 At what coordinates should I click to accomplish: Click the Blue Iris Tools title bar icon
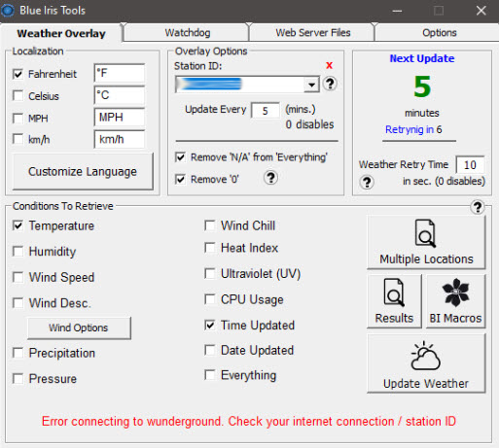[8, 11]
